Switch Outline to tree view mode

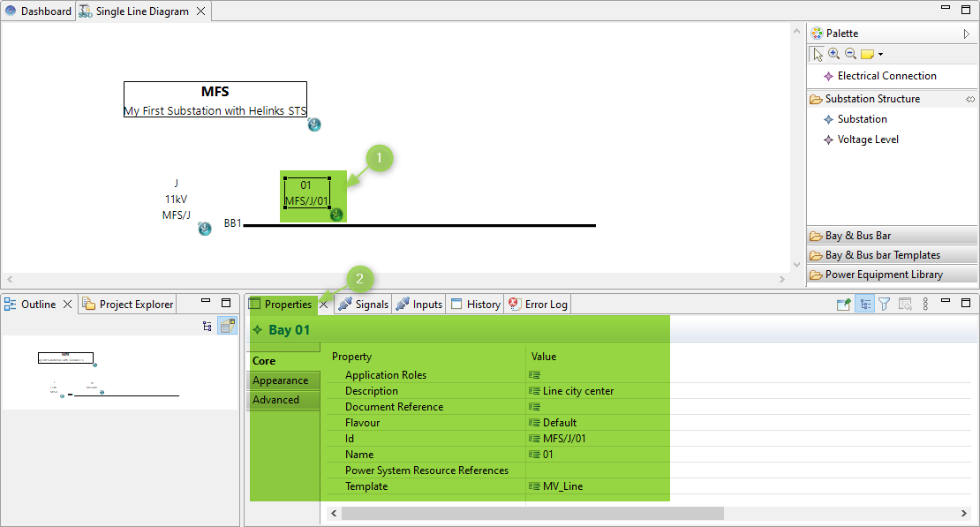pyautogui.click(x=207, y=326)
